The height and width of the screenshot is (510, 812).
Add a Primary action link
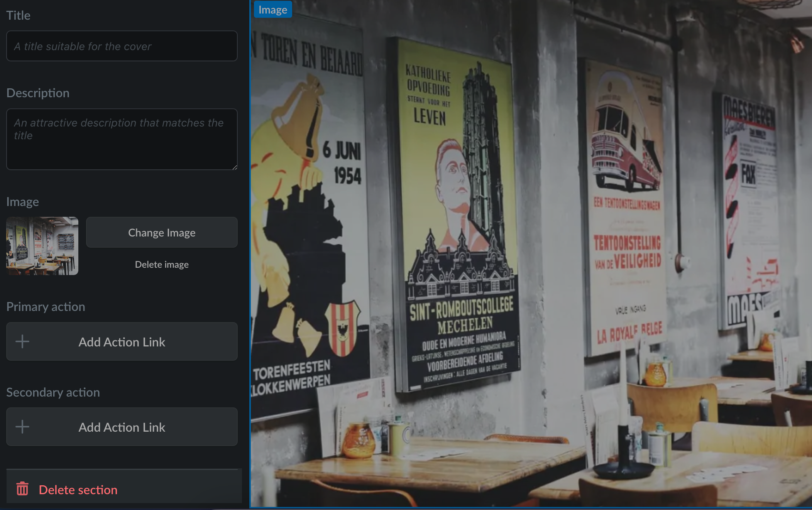(x=122, y=341)
